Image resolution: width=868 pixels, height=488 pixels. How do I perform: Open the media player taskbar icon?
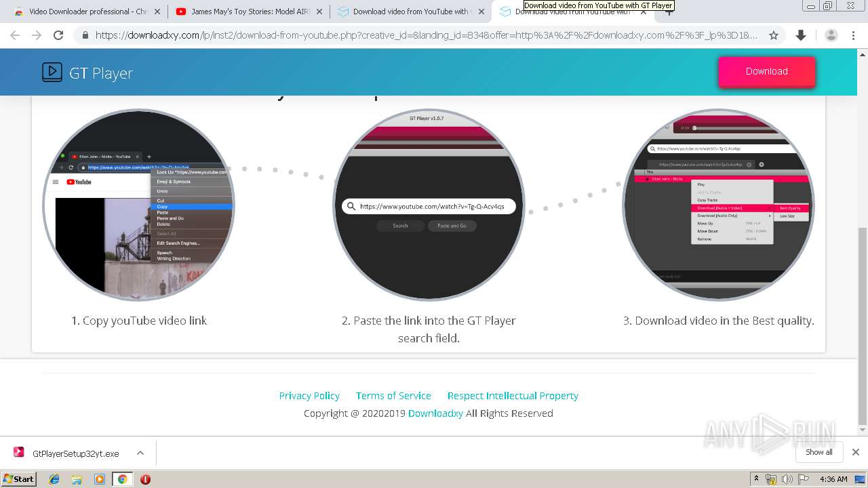[100, 479]
